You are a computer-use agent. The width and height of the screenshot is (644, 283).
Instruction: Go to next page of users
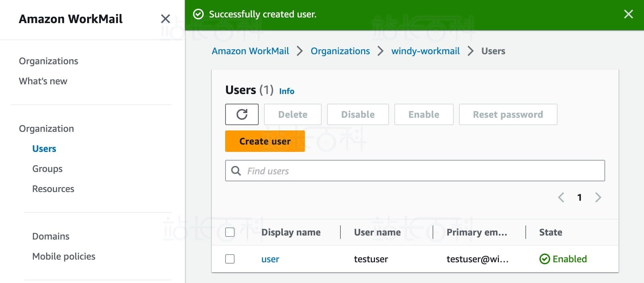click(x=598, y=197)
